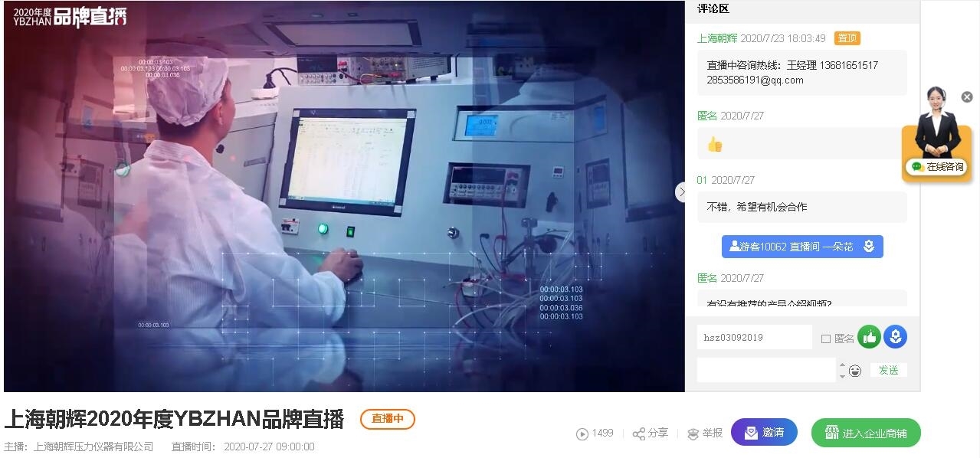Click the 分享 share icon

click(x=639, y=434)
